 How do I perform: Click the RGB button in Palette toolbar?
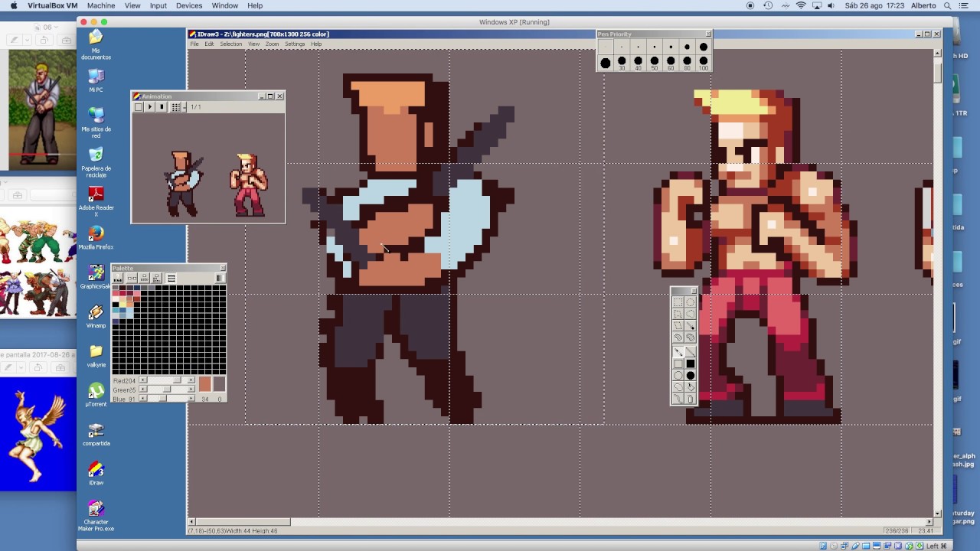point(118,278)
